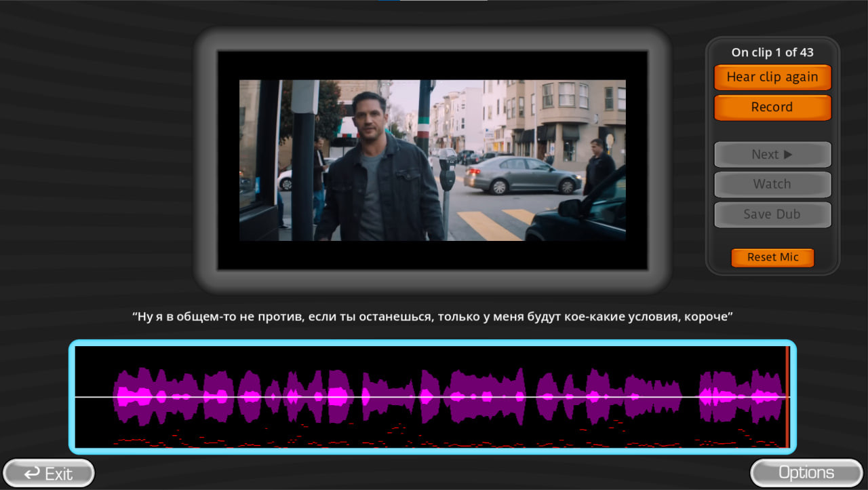Screen dimensions: 868x490
Task: Select the Russian subtitle line text
Action: coord(433,316)
